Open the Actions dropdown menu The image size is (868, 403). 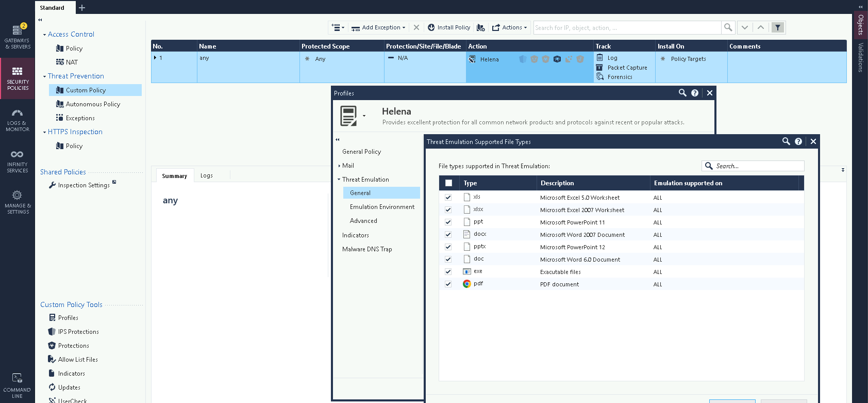click(x=510, y=27)
